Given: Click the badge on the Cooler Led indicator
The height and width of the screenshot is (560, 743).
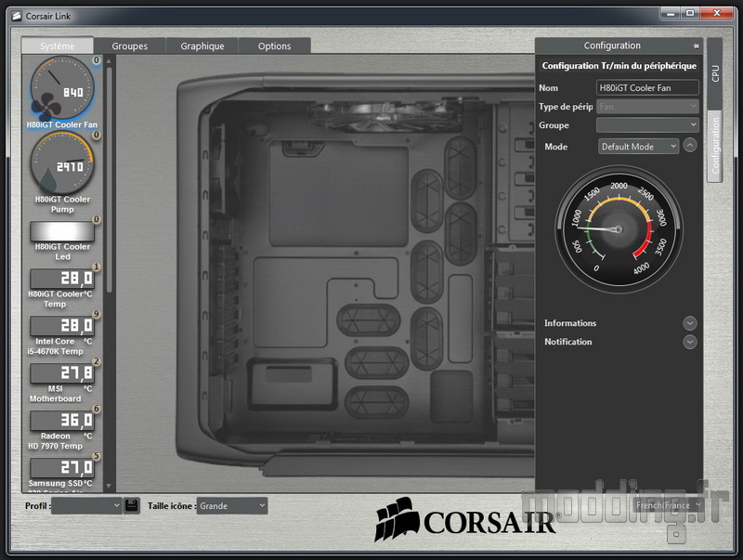Looking at the screenshot, I should (97, 219).
